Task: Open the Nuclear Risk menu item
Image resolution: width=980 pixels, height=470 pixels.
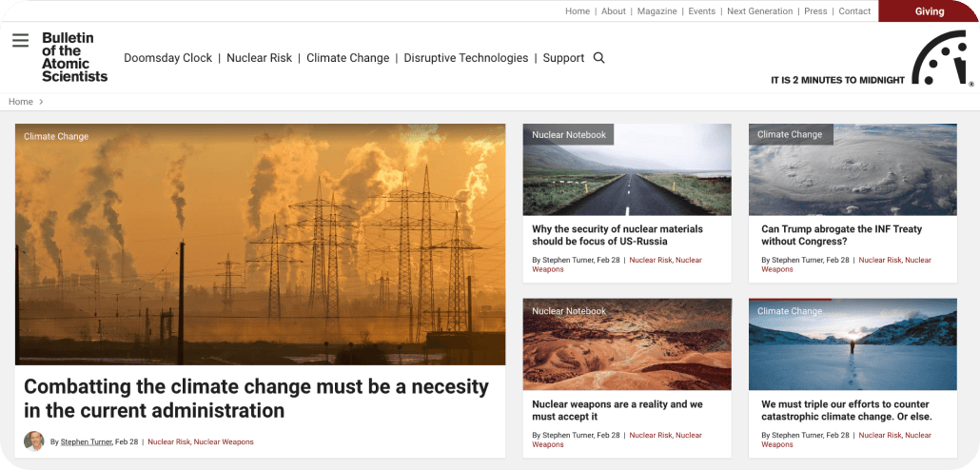Action: tap(259, 58)
